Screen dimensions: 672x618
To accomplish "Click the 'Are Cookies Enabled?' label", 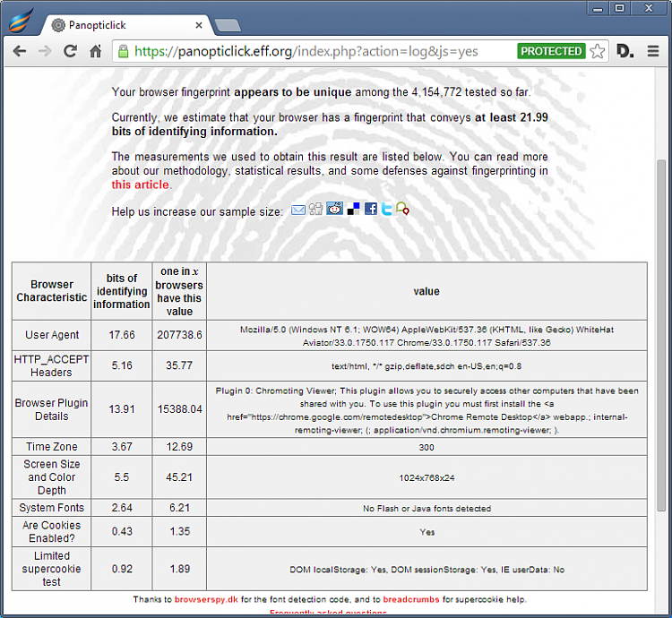I will click(51, 531).
